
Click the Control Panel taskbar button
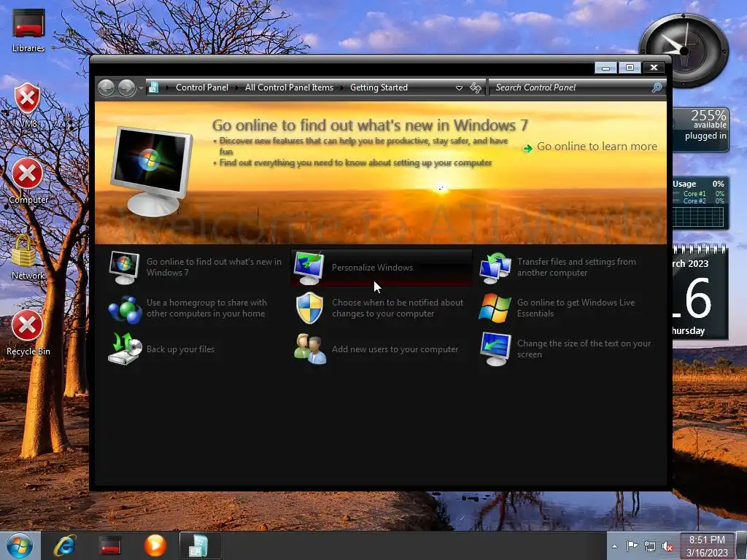[200, 545]
